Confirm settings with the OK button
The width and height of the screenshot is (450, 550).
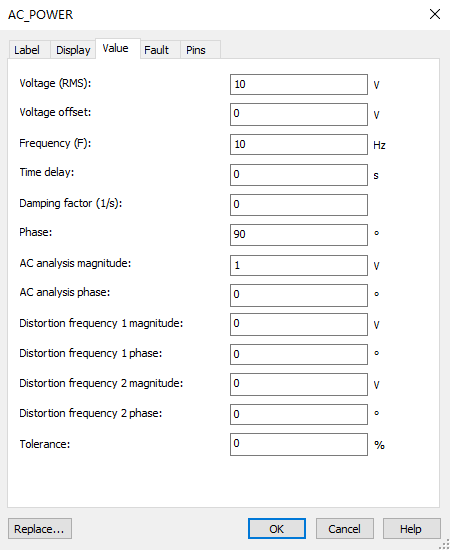[x=277, y=529]
